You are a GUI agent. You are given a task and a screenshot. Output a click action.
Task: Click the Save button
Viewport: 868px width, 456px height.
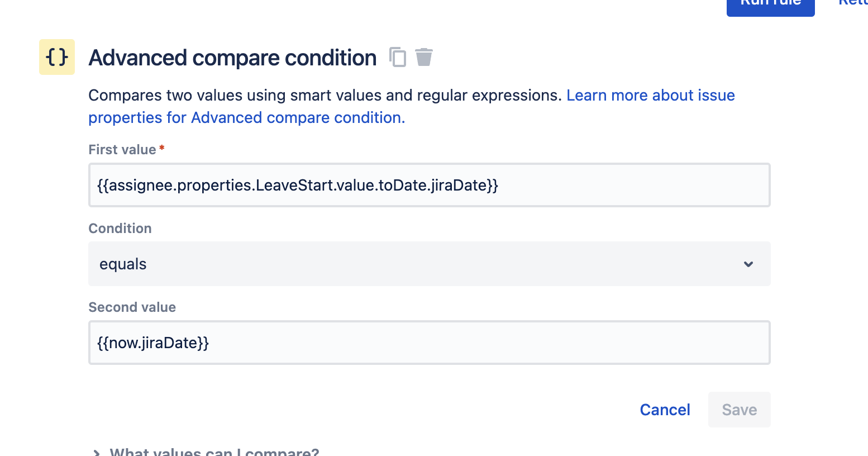(739, 410)
